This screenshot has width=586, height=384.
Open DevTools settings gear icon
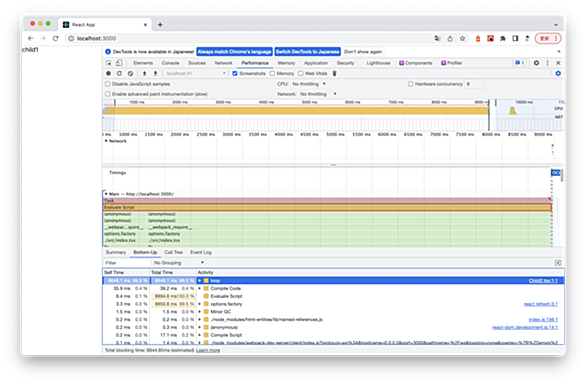[x=536, y=63]
